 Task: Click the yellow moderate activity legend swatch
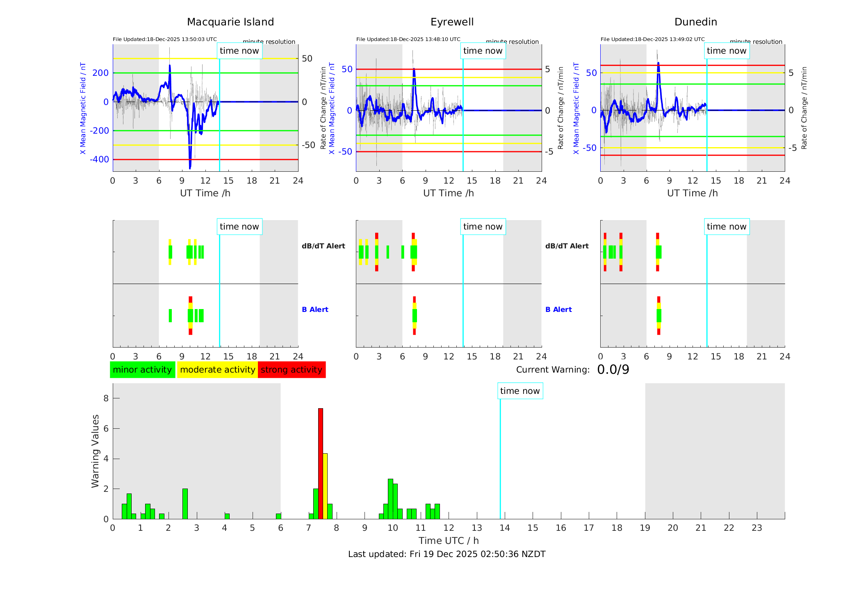(217, 370)
